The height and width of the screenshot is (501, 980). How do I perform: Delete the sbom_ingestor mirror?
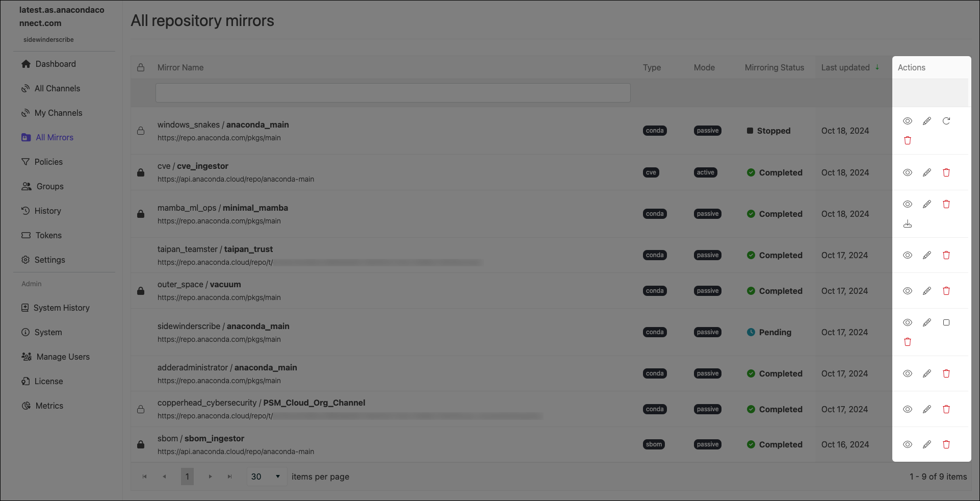tap(946, 444)
